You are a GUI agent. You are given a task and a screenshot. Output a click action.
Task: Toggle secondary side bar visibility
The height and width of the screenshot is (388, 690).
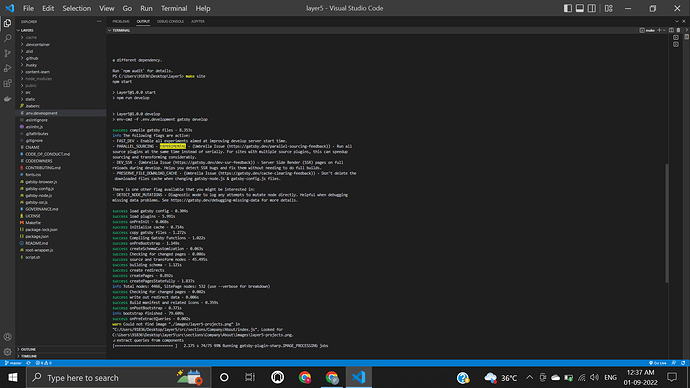coord(592,8)
